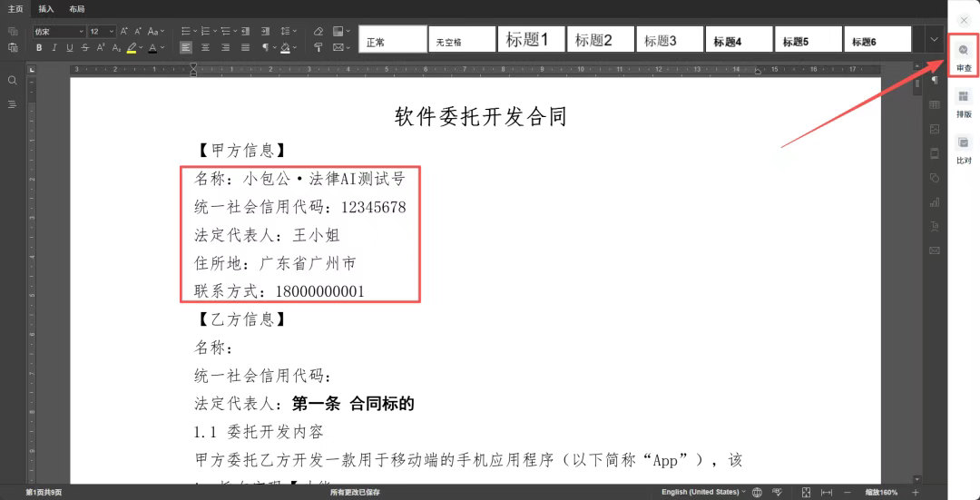Viewport: 980px width, 500px height.
Task: Open the 审查 review panel
Action: pyautogui.click(x=963, y=56)
